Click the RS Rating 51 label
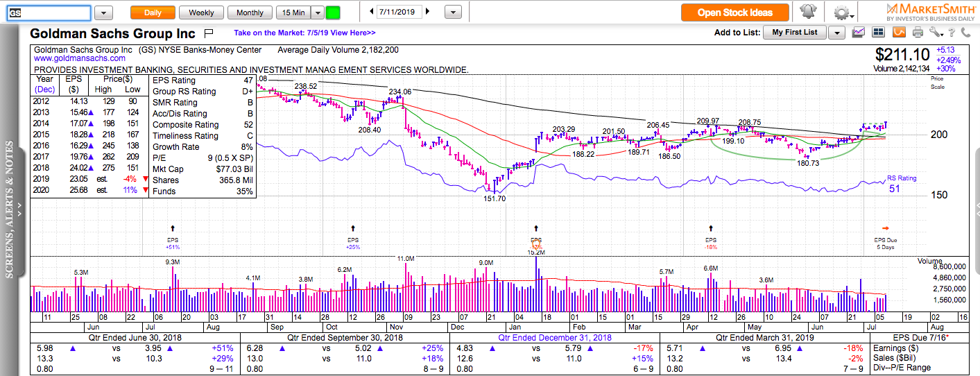Screen dimensions: 980x376 pyautogui.click(x=901, y=183)
